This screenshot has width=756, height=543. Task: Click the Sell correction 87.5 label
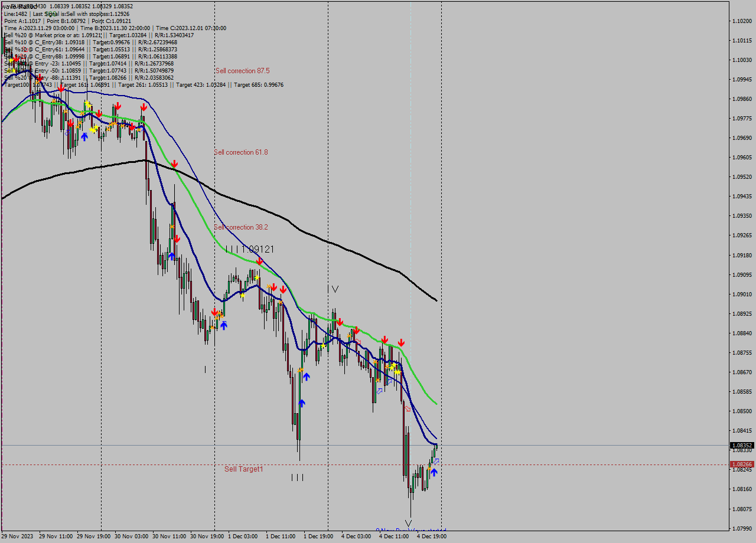243,70
